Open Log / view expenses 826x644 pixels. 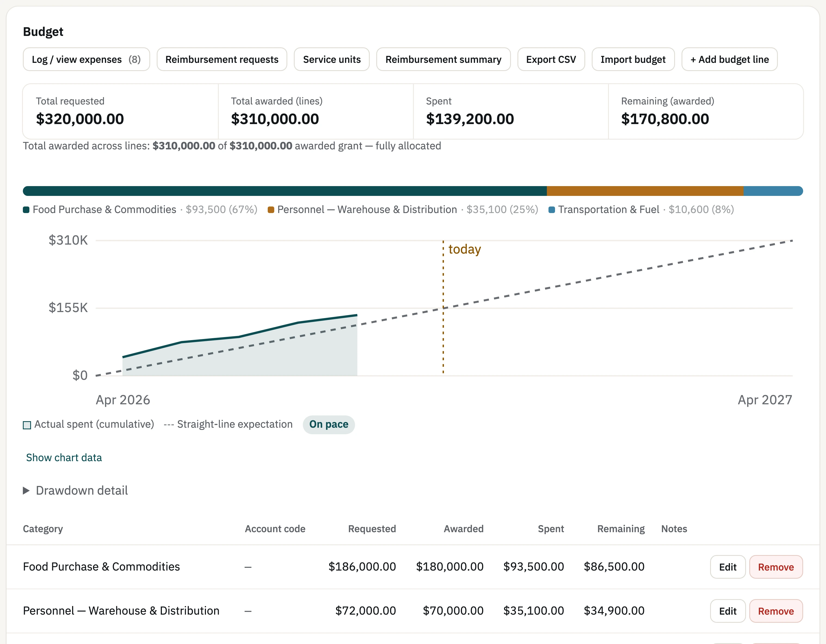click(86, 59)
